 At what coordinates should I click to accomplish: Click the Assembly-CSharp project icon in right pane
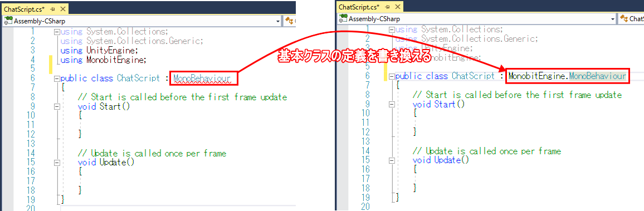click(343, 18)
